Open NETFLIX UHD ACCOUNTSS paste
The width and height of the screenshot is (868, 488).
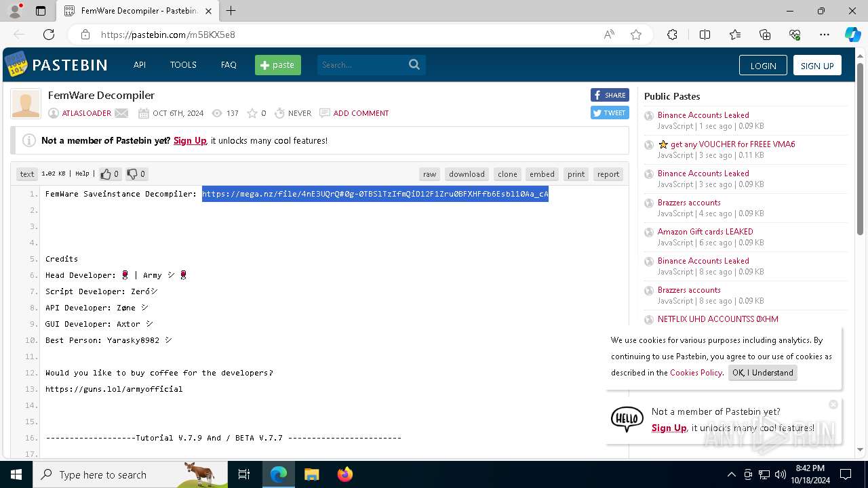tap(717, 319)
